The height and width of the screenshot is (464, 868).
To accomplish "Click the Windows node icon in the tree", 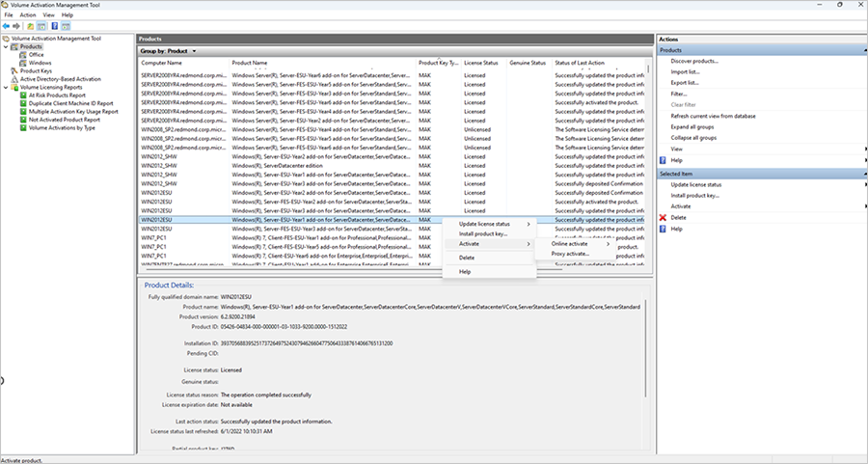I will [23, 63].
